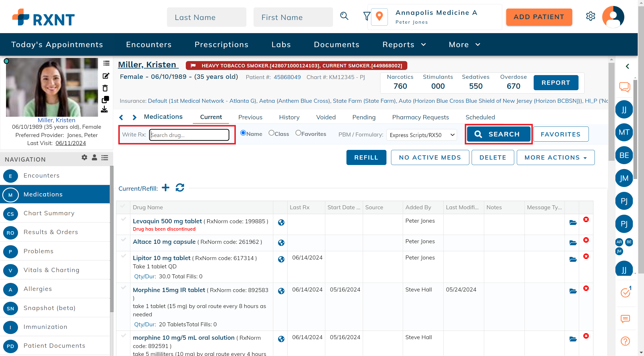Open the PBM/Formulary Express Scripts dropdown

(421, 135)
